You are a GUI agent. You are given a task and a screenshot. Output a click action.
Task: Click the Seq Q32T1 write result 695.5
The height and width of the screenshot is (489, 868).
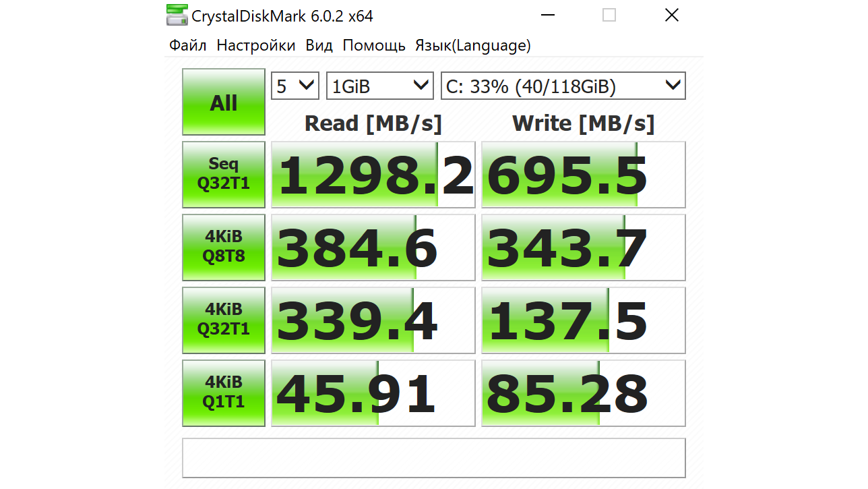(584, 175)
